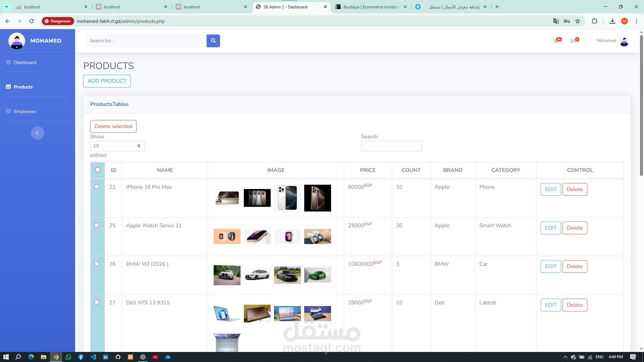Screen dimensions: 644x362
Task: Edit the BMW M3 (2026) product
Action: click(551, 266)
